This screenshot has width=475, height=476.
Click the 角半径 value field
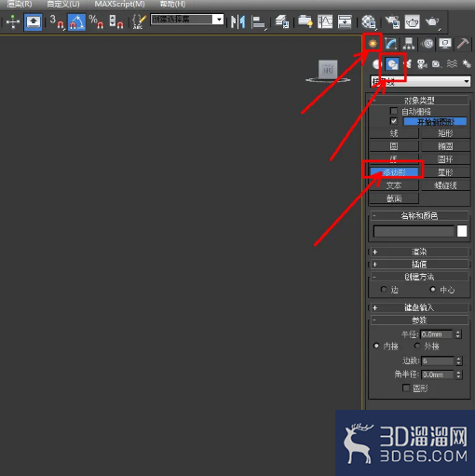pyautogui.click(x=438, y=374)
